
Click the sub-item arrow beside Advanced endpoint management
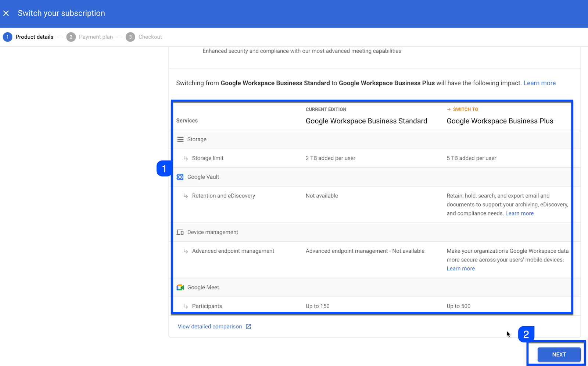tap(186, 251)
